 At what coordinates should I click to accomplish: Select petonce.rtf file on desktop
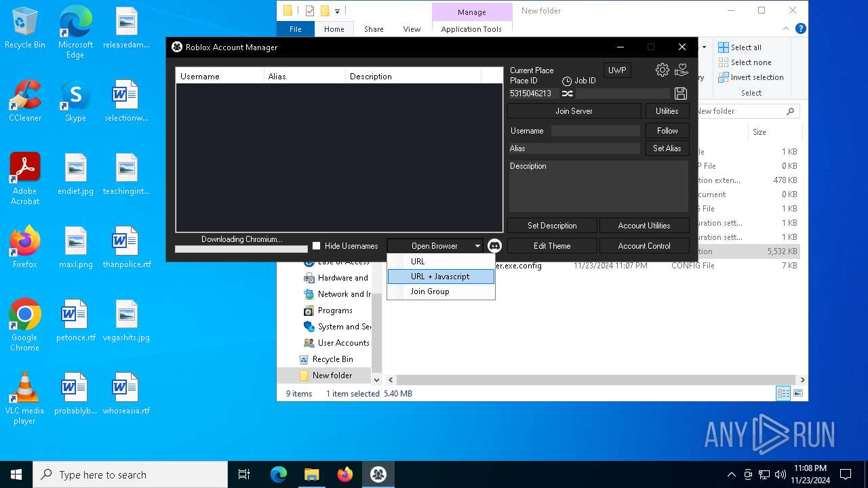pyautogui.click(x=75, y=321)
